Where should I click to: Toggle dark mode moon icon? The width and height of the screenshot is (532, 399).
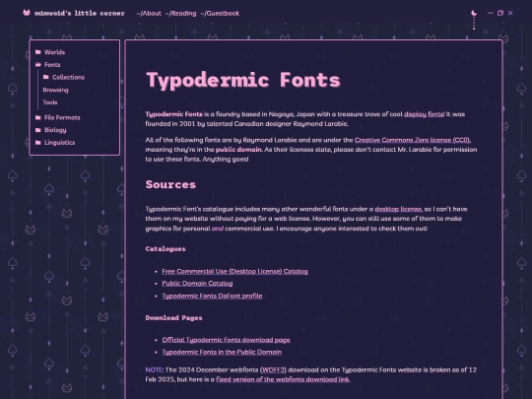point(474,13)
